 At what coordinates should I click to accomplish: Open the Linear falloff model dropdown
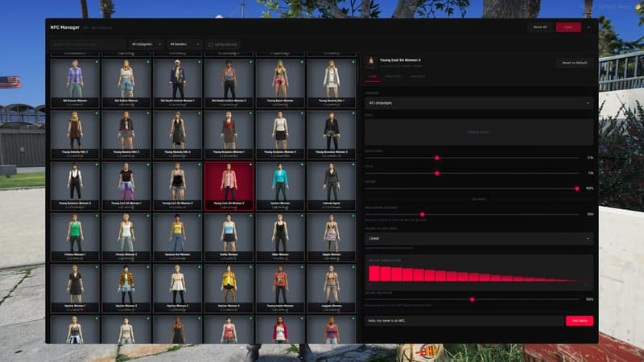478,238
